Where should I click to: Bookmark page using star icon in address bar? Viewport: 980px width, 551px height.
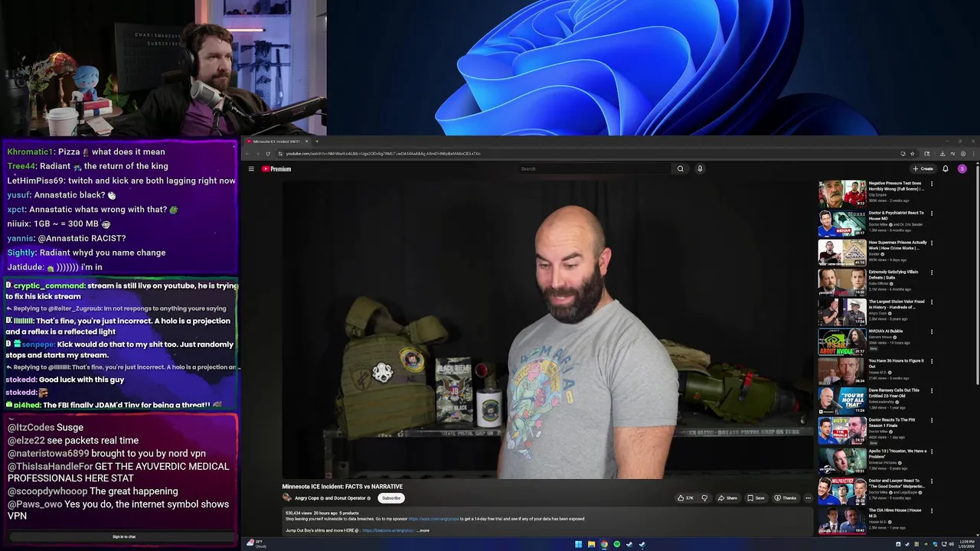913,154
